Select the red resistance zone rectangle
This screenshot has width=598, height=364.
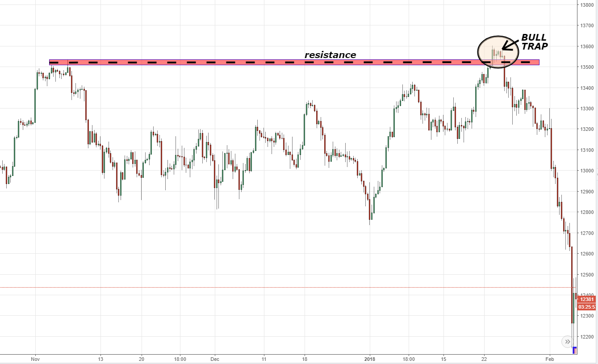(294, 63)
